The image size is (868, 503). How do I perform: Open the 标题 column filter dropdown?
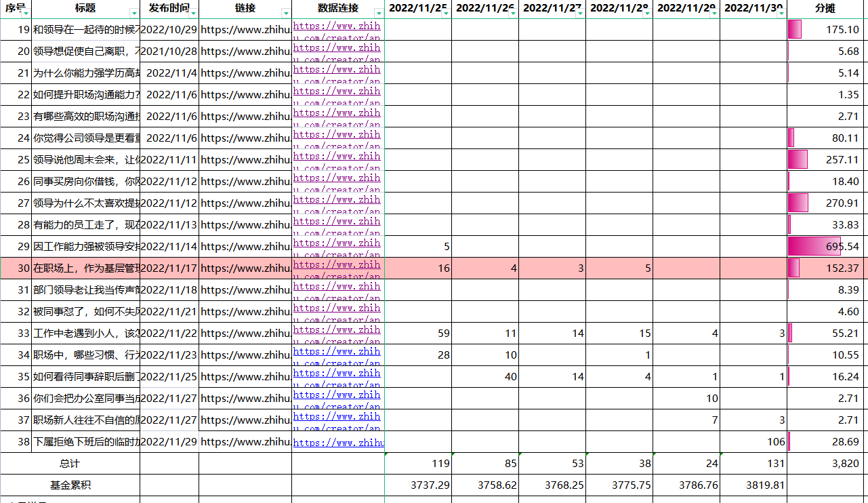[x=135, y=14]
